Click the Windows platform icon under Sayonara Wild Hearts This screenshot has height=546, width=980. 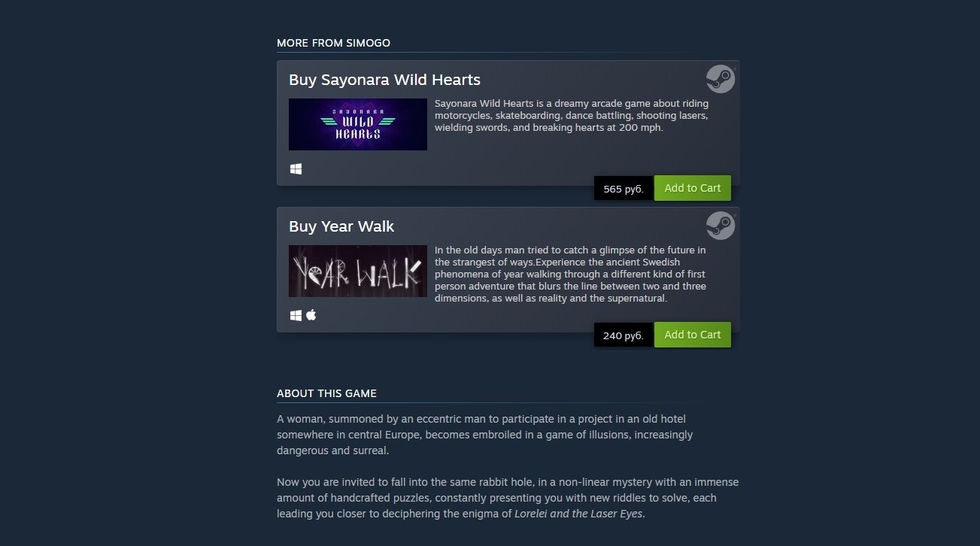click(x=296, y=169)
